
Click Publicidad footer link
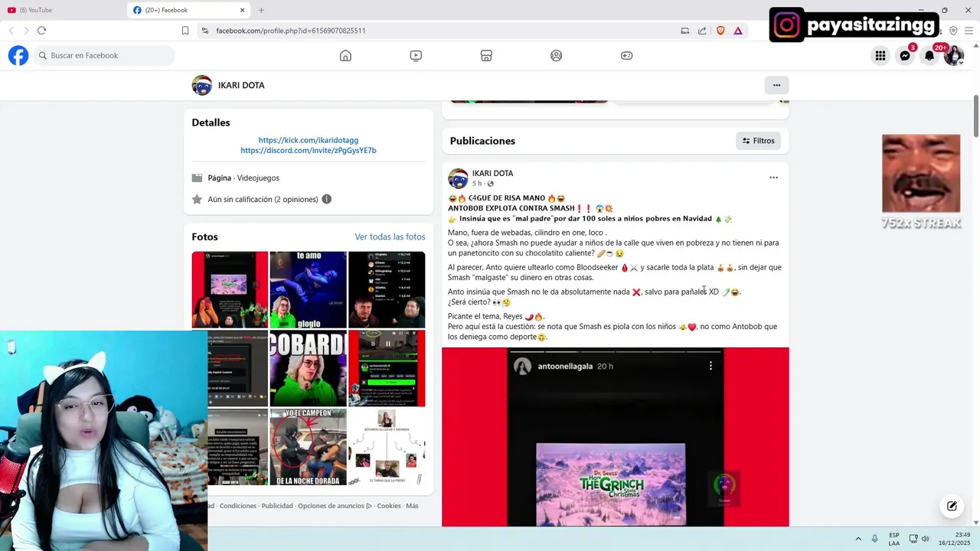point(277,506)
